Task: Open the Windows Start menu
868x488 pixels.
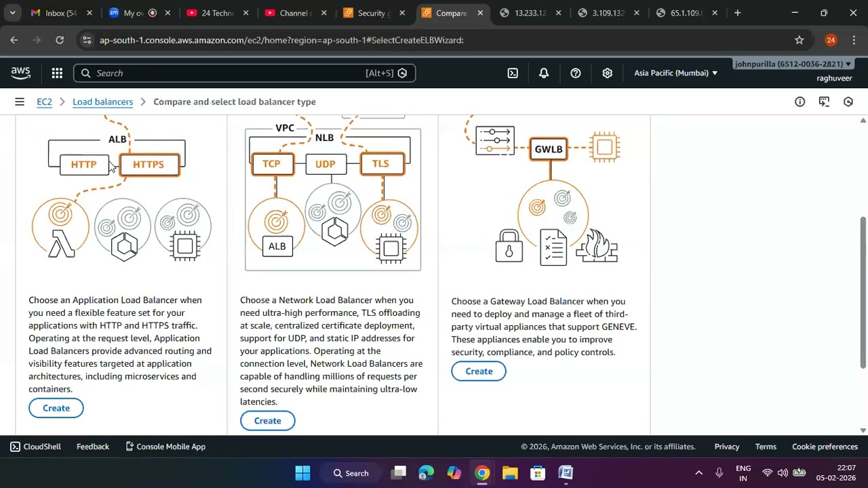Action: [x=302, y=473]
